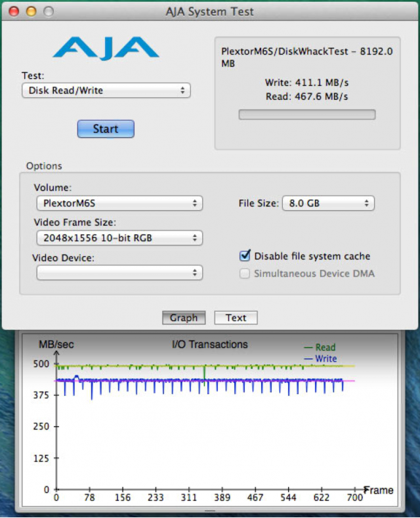420x518 pixels.
Task: Click the Start button
Action: (106, 129)
